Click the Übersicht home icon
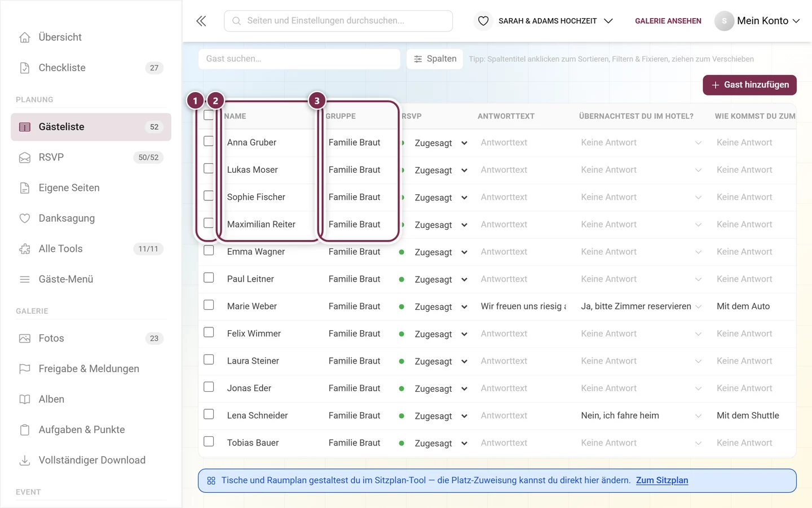The image size is (812, 508). 25,37
